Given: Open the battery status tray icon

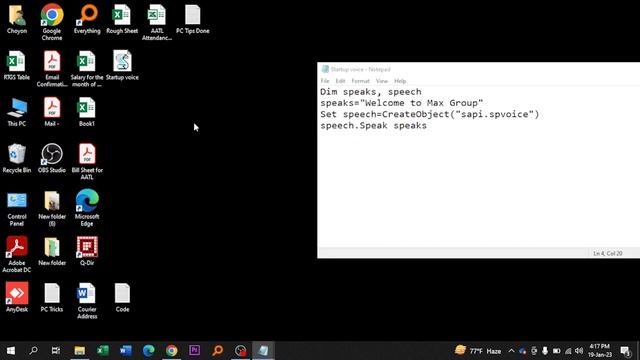Looking at the screenshot, I should (556, 351).
